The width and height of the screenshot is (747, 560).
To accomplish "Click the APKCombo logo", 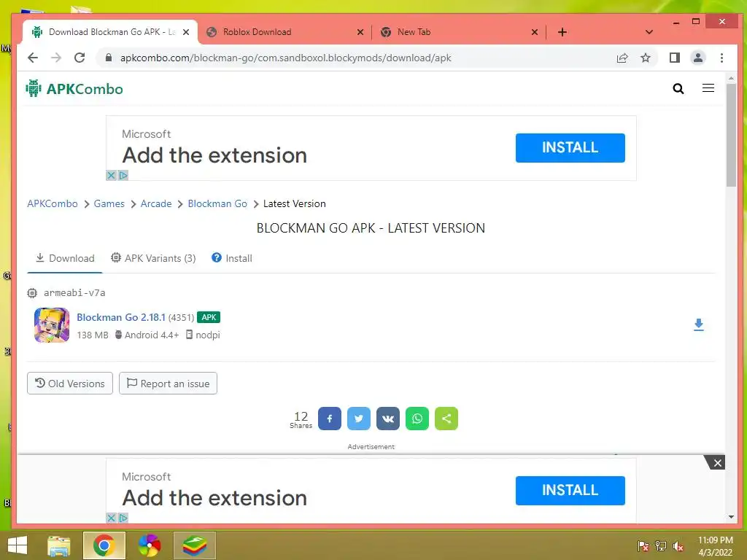I will point(74,88).
